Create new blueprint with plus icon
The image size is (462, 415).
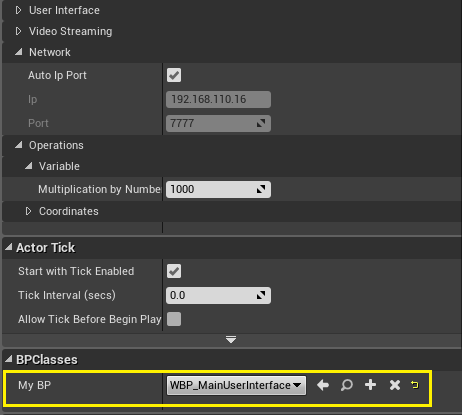[x=370, y=385]
